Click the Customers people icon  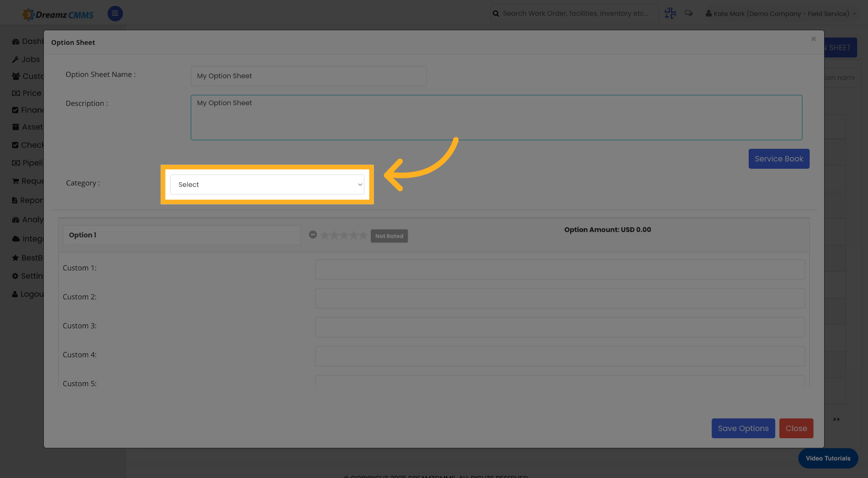pos(16,76)
